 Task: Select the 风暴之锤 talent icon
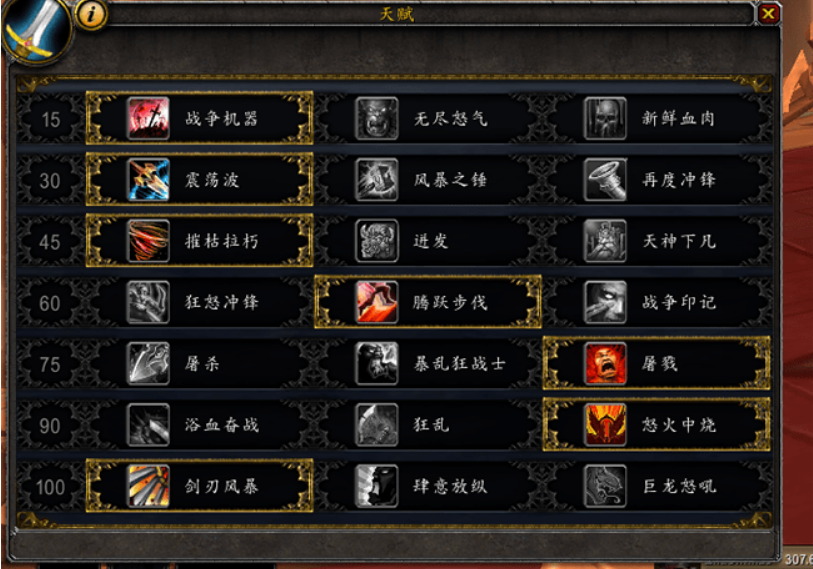pos(377,180)
